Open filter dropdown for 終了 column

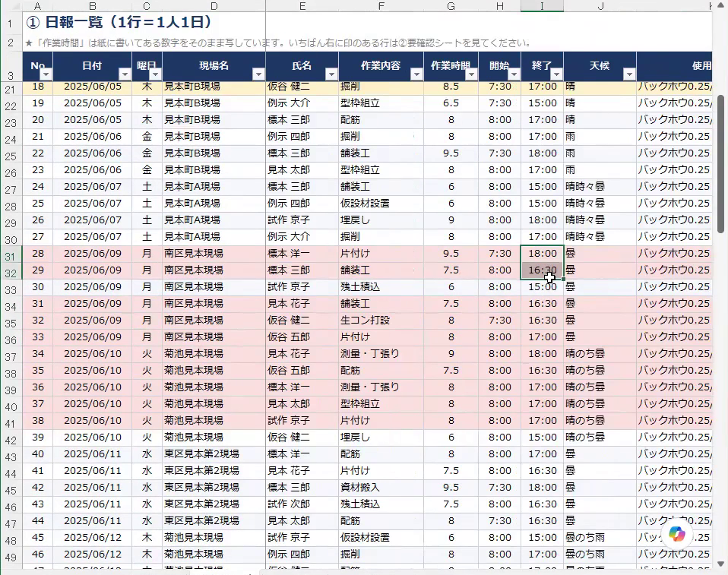(556, 74)
